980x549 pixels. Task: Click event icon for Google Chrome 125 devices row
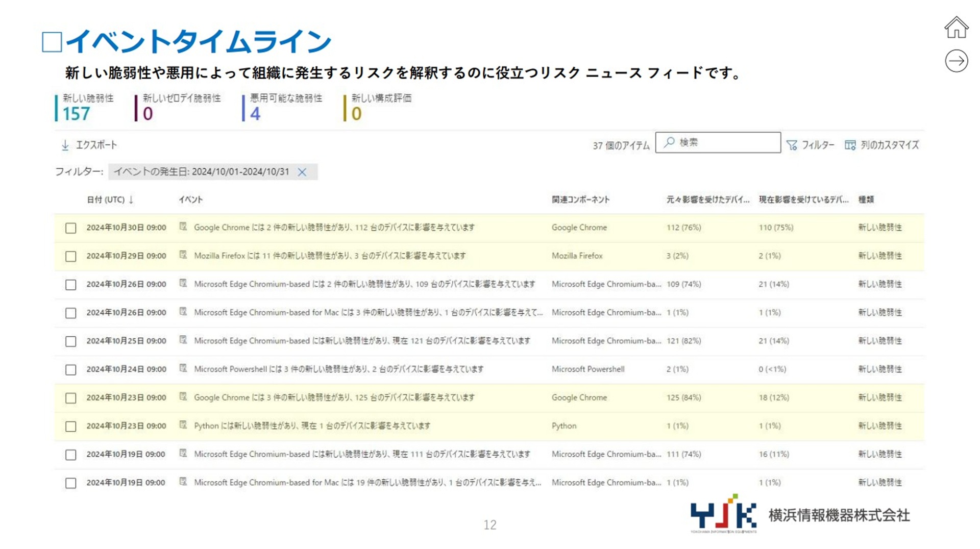point(183,396)
